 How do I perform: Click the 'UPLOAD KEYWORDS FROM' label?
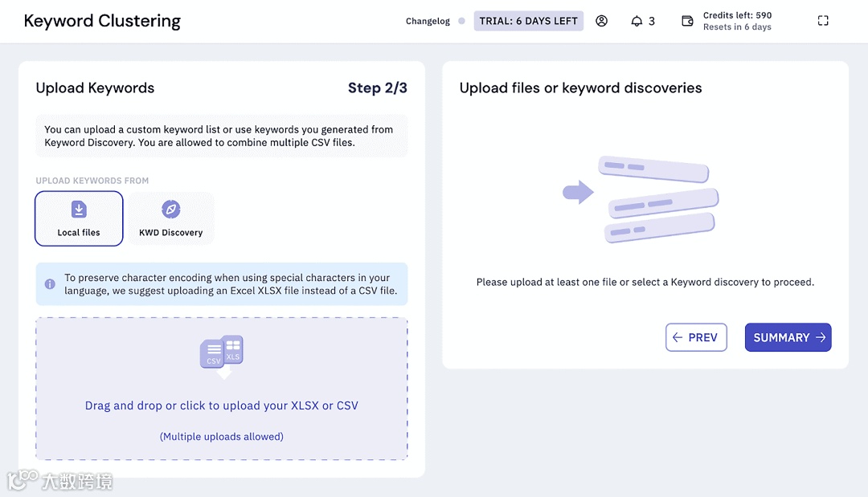92,181
